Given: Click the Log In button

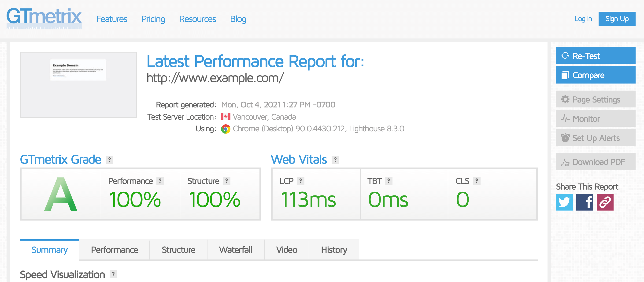Looking at the screenshot, I should click(x=583, y=19).
